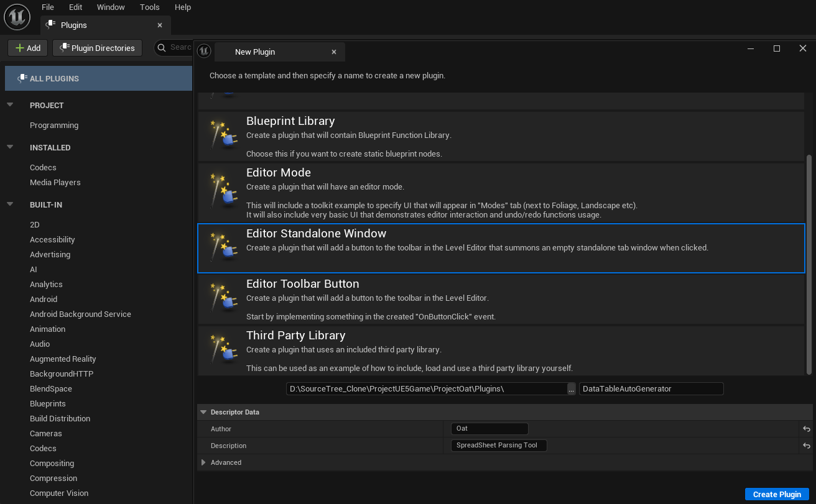Viewport: 816px width, 504px height.
Task: Click Create Plugin button
Action: 777,494
